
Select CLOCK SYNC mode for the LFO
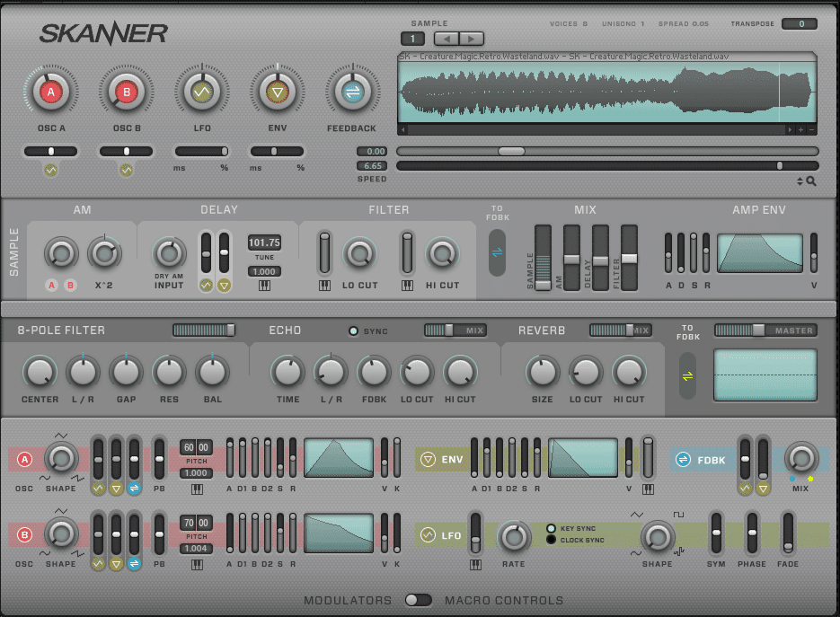[x=553, y=539]
